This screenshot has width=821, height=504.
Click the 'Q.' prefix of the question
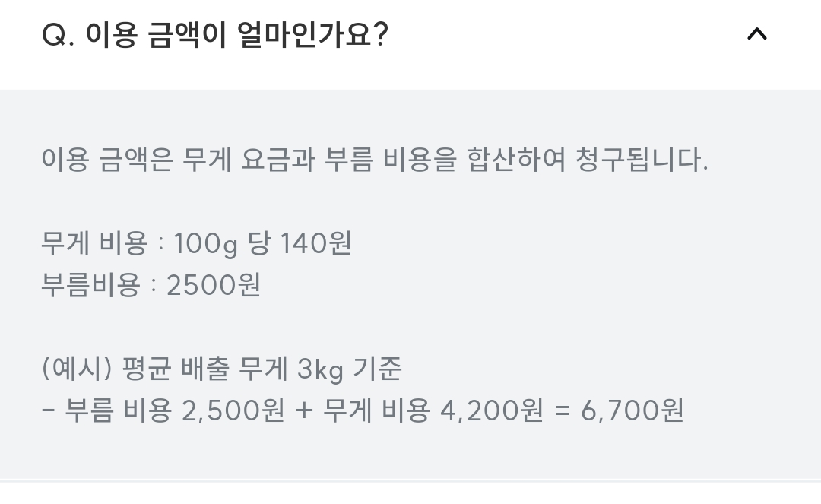coord(58,35)
